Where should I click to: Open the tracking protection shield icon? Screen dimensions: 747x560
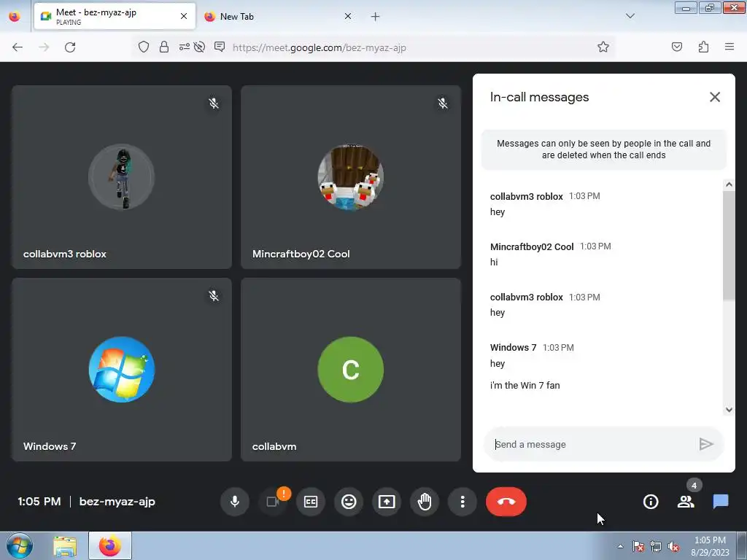point(144,47)
